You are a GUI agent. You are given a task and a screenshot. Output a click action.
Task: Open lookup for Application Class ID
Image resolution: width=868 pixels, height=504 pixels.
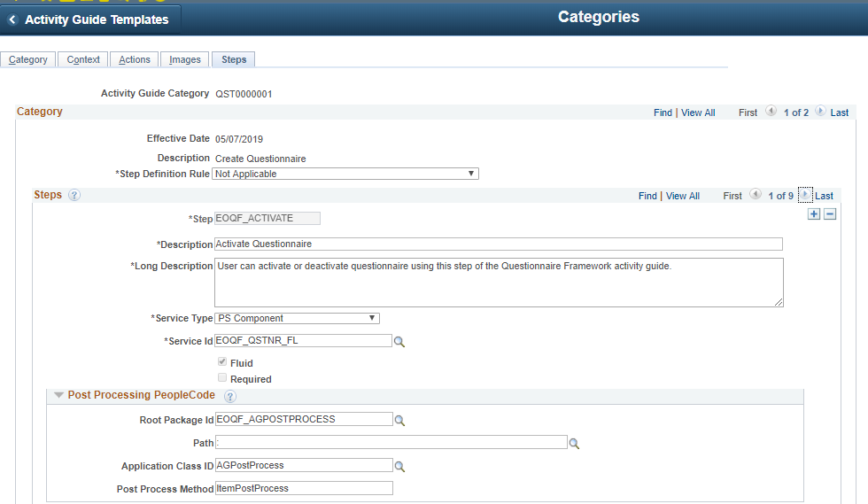point(399,467)
